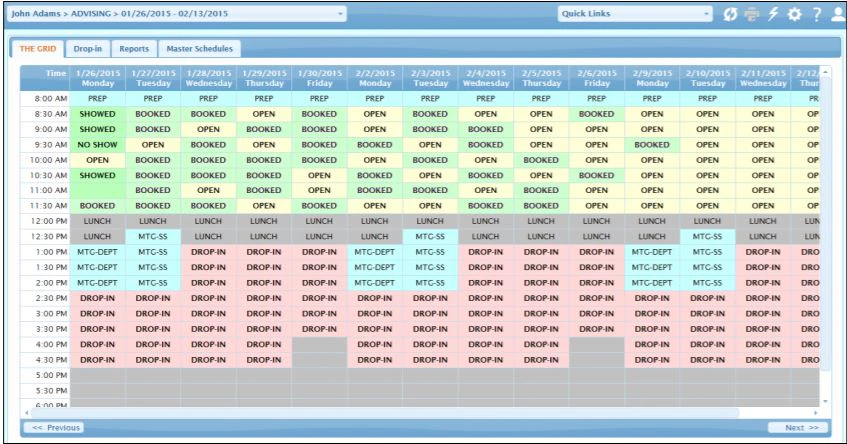The width and height of the screenshot is (847, 444).
Task: Select OPEN slot at 11:00 AM Wednesday 2/4
Action: click(x=486, y=190)
